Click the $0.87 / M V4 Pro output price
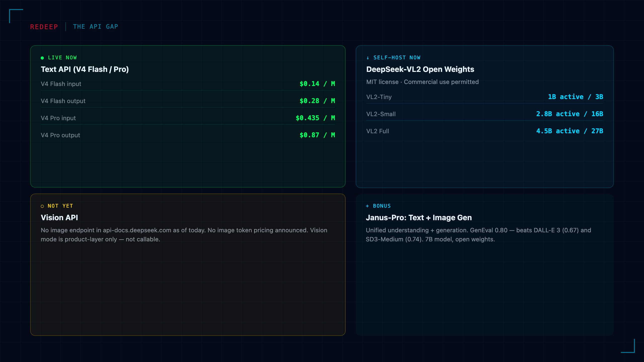644x362 pixels. [317, 135]
